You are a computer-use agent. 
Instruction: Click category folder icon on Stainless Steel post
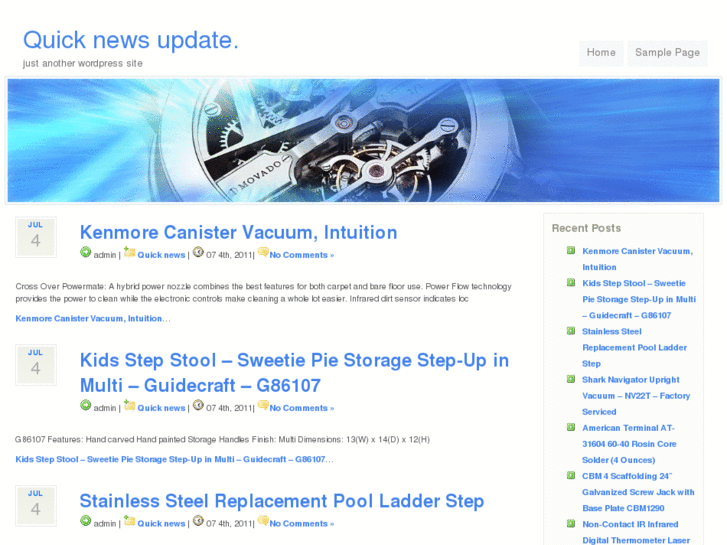pos(129,520)
